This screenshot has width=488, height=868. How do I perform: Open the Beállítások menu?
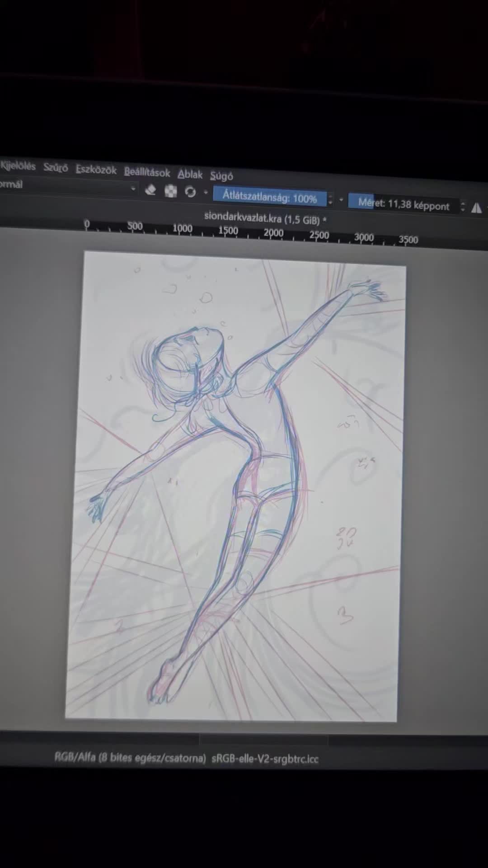147,172
